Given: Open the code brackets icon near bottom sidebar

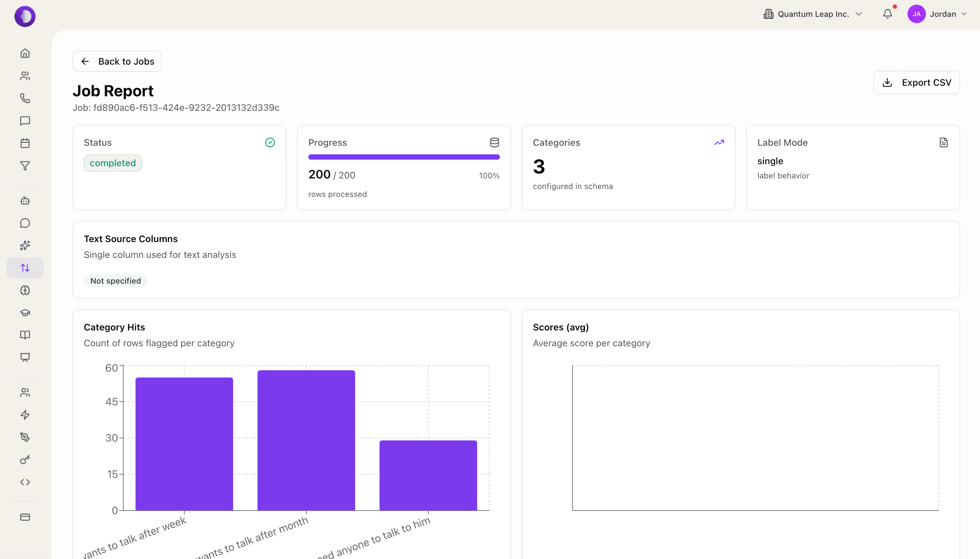Looking at the screenshot, I should pos(25,482).
